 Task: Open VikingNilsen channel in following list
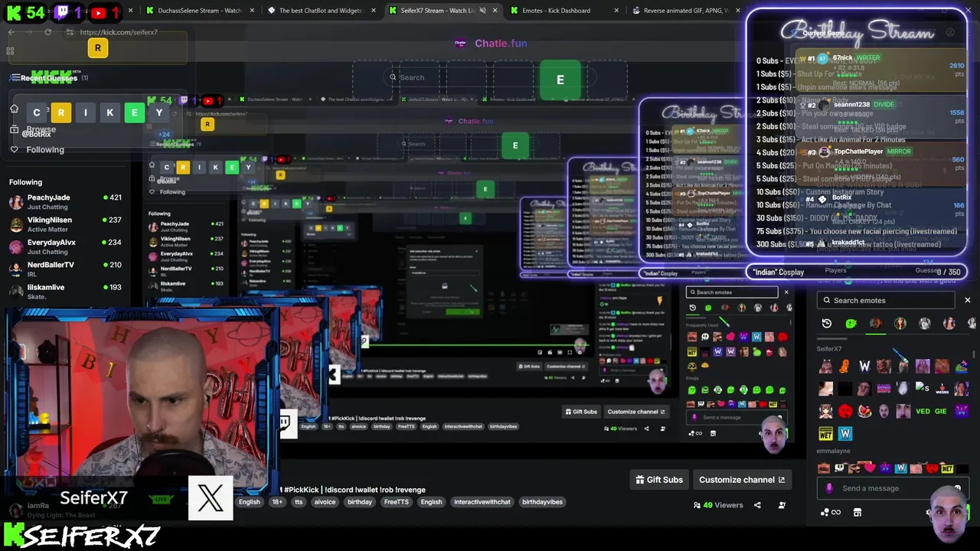click(x=65, y=224)
